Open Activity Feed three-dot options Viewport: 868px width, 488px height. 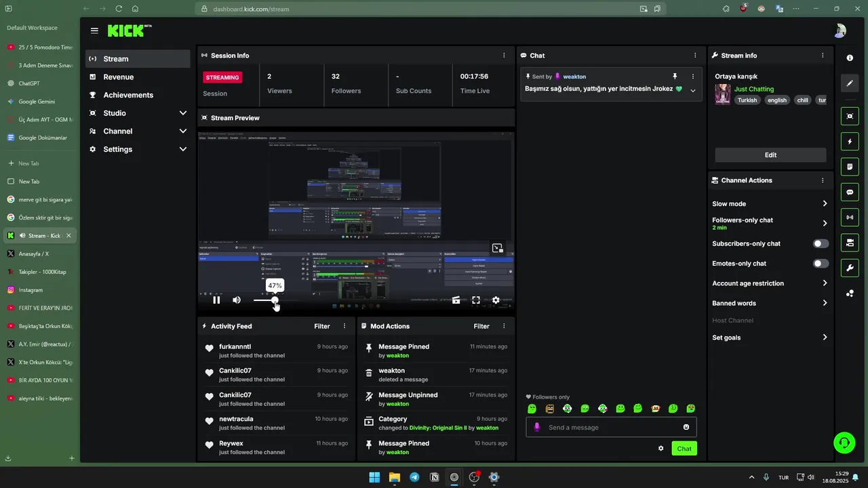[x=344, y=326]
